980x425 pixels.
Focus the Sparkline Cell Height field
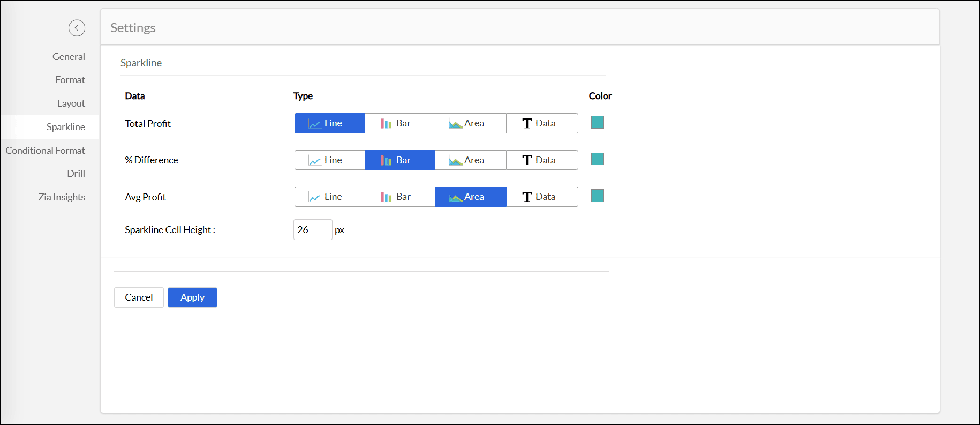(x=312, y=230)
